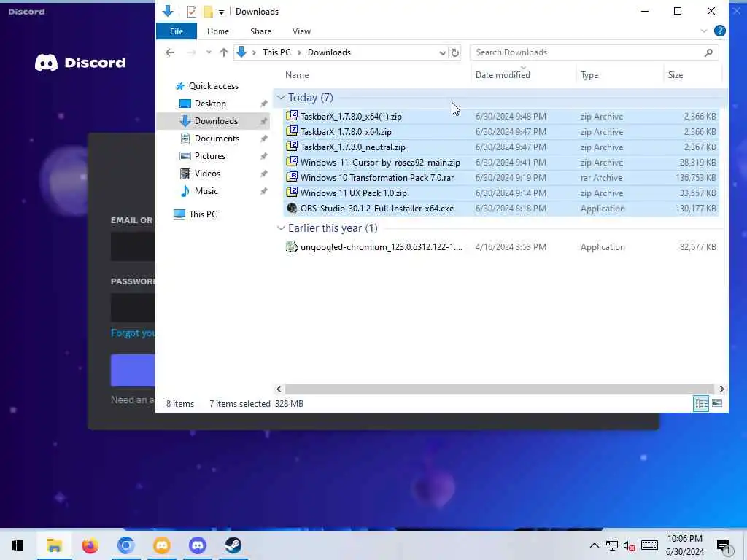
Task: Go up one folder level arrow
Action: pyautogui.click(x=223, y=52)
